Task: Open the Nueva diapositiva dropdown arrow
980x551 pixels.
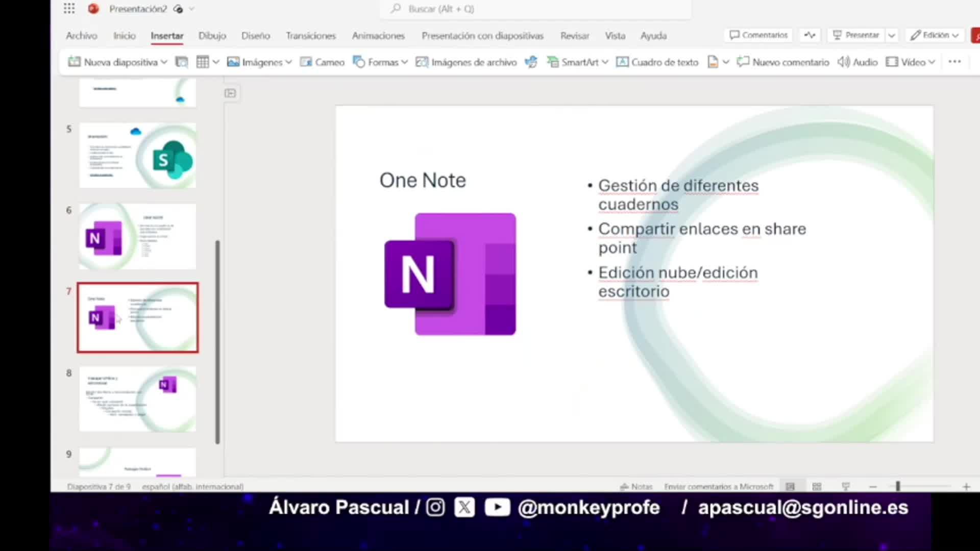Action: [x=164, y=62]
